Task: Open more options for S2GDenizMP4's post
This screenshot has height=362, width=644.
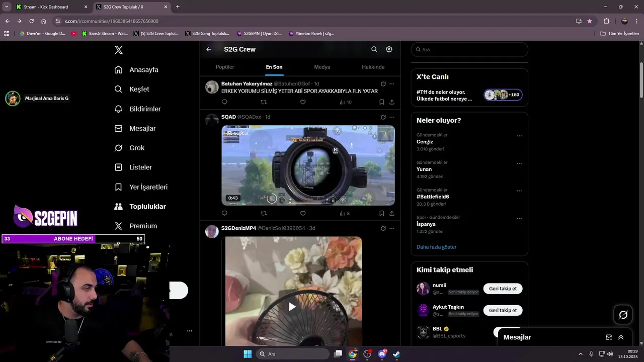Action: [x=392, y=228]
